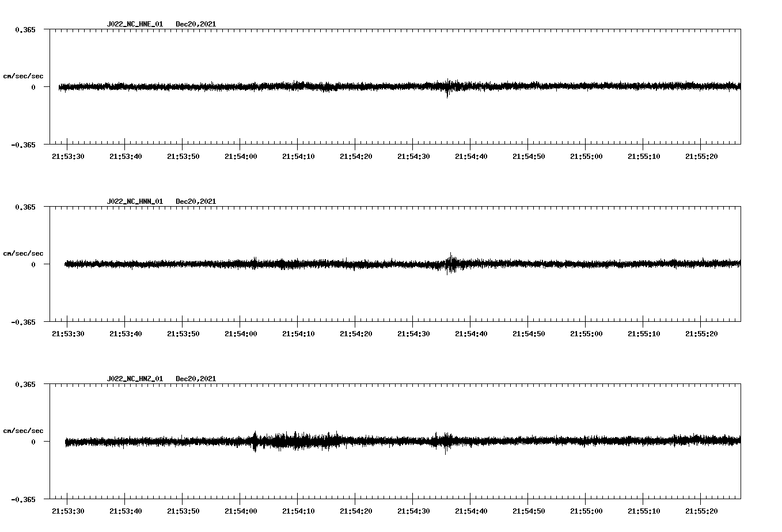The image size is (782, 532).
Task: Click the 21:55:10 time label under HNZ plot
Action: click(644, 511)
